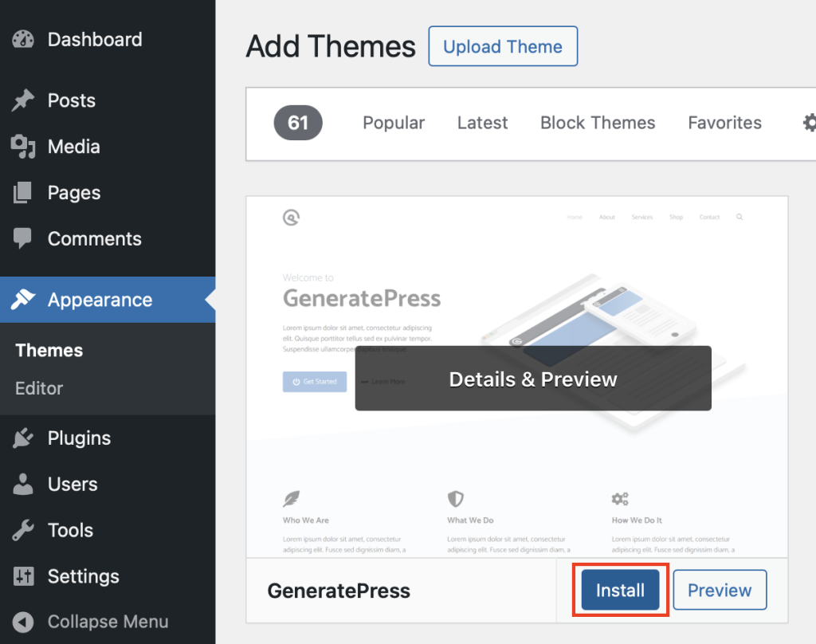Screen dimensions: 816x644
Task: Open the feature filter gear icon
Action: (810, 123)
